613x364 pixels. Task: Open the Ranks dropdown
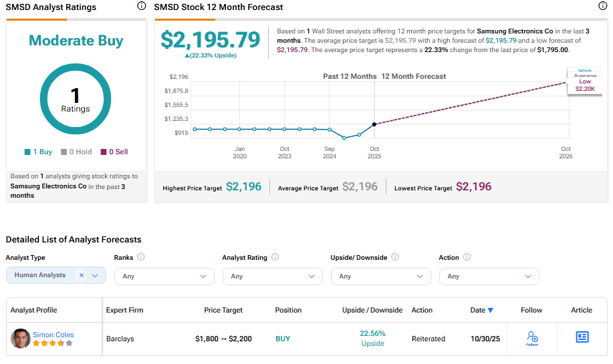click(164, 276)
